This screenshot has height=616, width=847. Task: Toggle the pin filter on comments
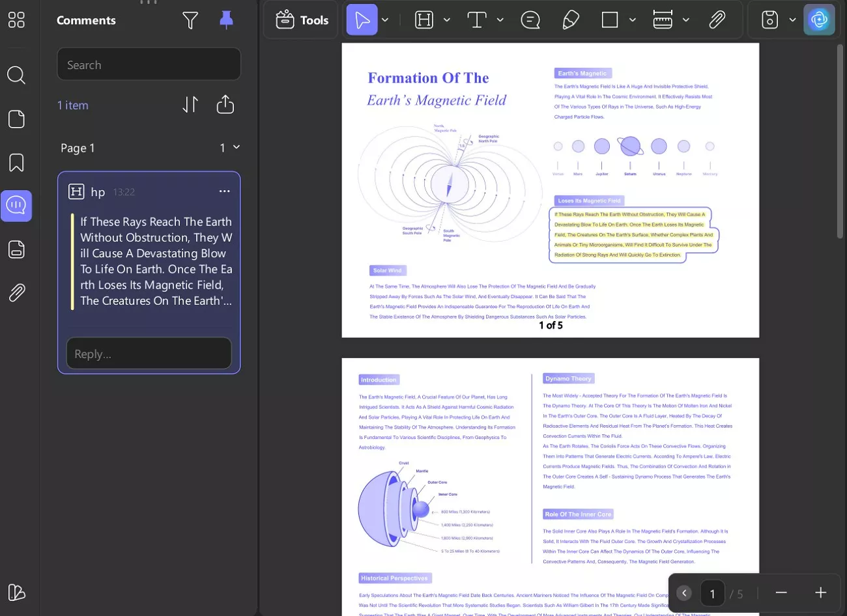(x=226, y=20)
